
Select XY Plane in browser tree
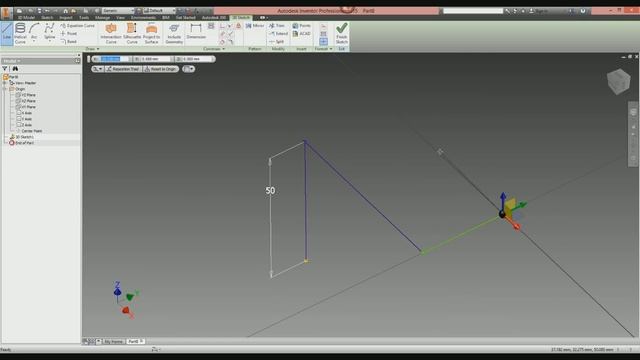coord(26,107)
